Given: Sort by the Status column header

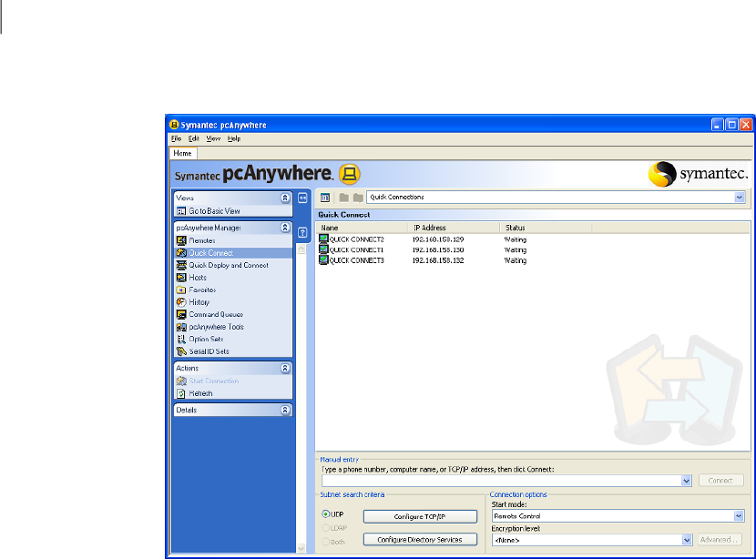Looking at the screenshot, I should tap(546, 228).
